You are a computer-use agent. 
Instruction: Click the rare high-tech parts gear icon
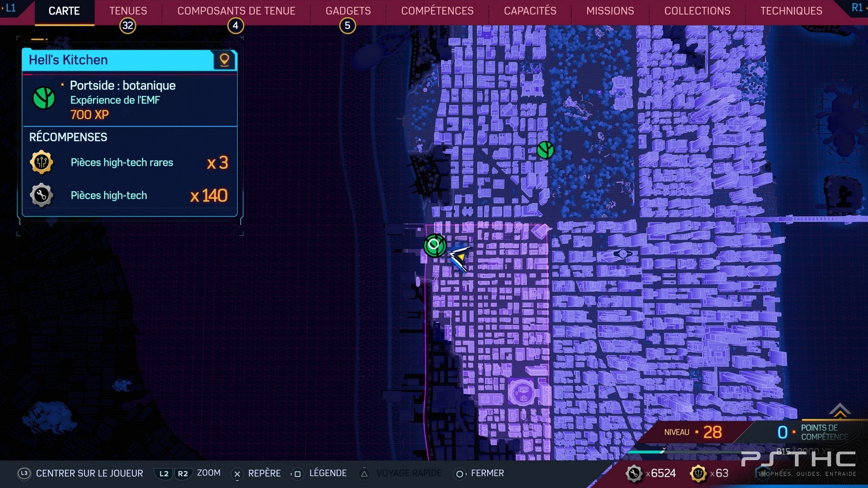[x=42, y=162]
